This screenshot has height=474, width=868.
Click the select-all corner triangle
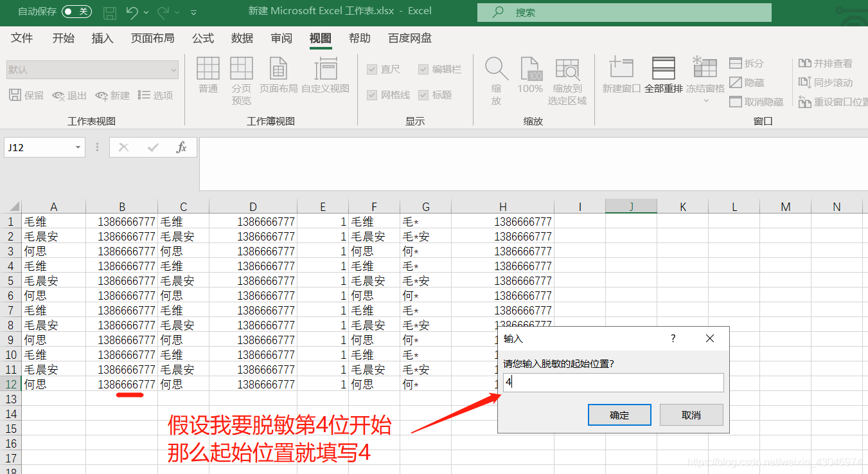(x=13, y=207)
